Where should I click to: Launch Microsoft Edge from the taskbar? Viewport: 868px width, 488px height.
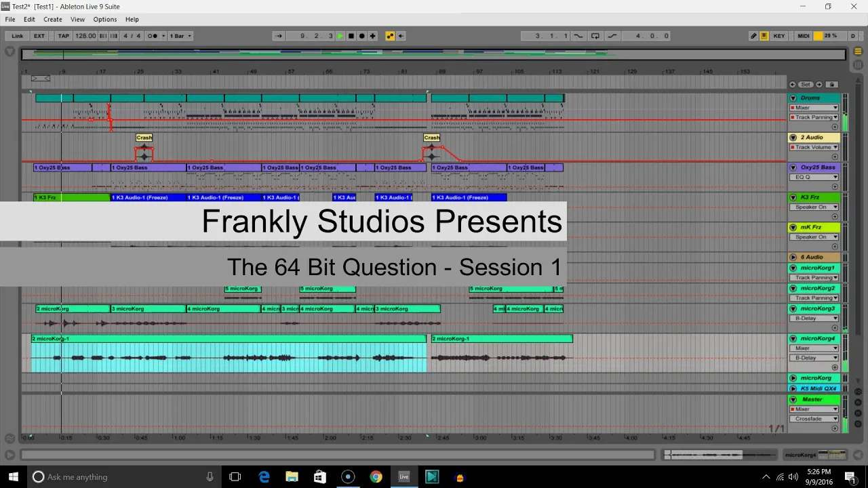click(264, 477)
